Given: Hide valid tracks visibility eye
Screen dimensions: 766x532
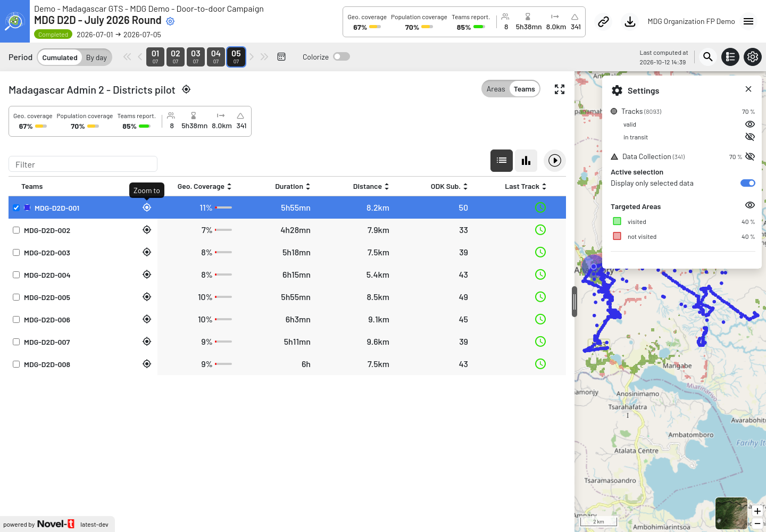Looking at the screenshot, I should pyautogui.click(x=750, y=124).
